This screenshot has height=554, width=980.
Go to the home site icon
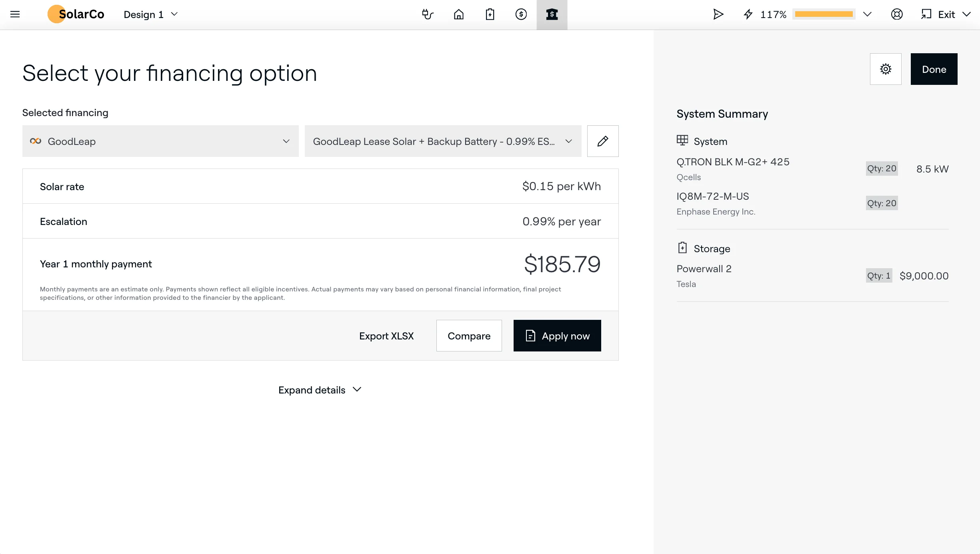pyautogui.click(x=459, y=14)
